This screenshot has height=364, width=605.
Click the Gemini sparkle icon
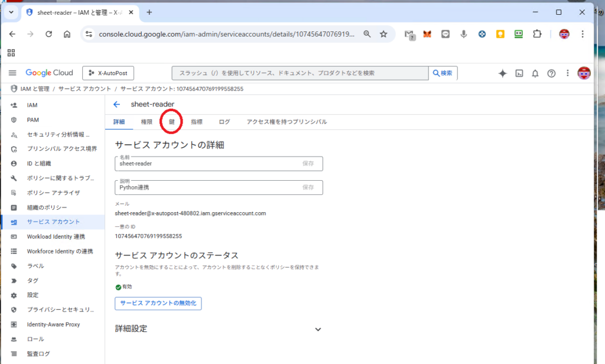point(502,73)
